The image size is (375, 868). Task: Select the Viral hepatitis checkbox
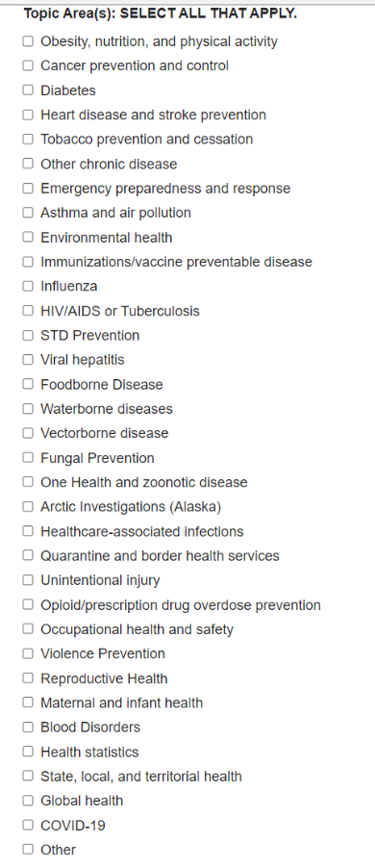(x=28, y=360)
